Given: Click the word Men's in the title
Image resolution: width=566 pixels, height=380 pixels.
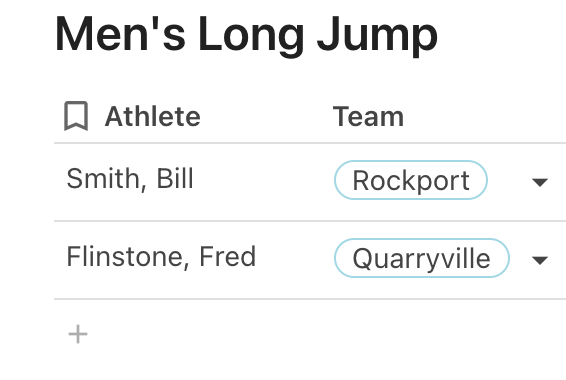Looking at the screenshot, I should (121, 34).
